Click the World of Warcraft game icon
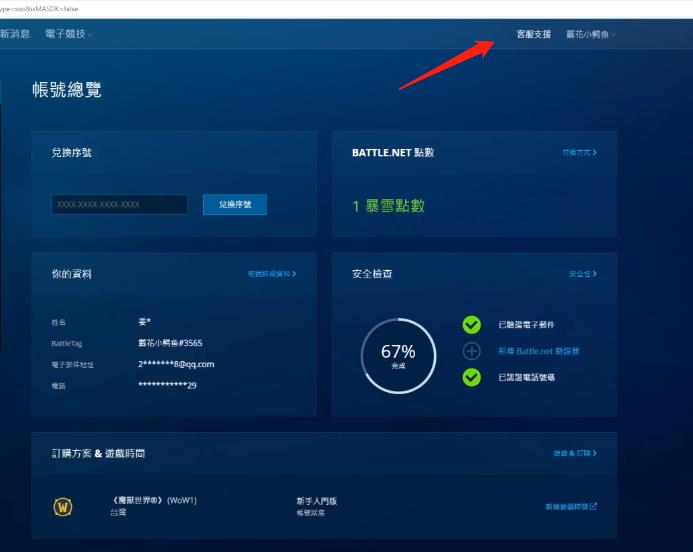 click(63, 507)
